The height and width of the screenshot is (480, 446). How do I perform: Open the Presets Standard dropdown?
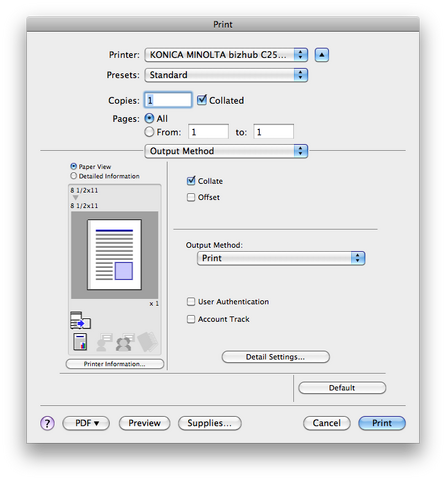(x=226, y=75)
